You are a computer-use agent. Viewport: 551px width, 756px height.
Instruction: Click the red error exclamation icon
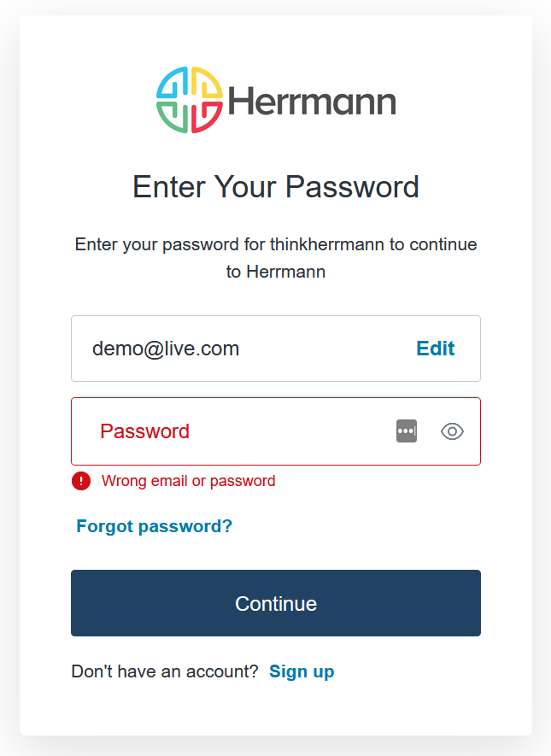tap(81, 481)
